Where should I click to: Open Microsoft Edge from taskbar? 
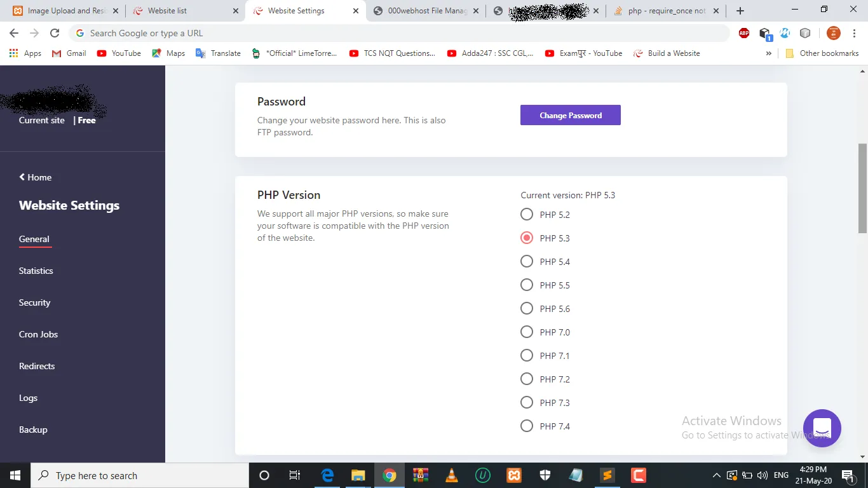(327, 475)
